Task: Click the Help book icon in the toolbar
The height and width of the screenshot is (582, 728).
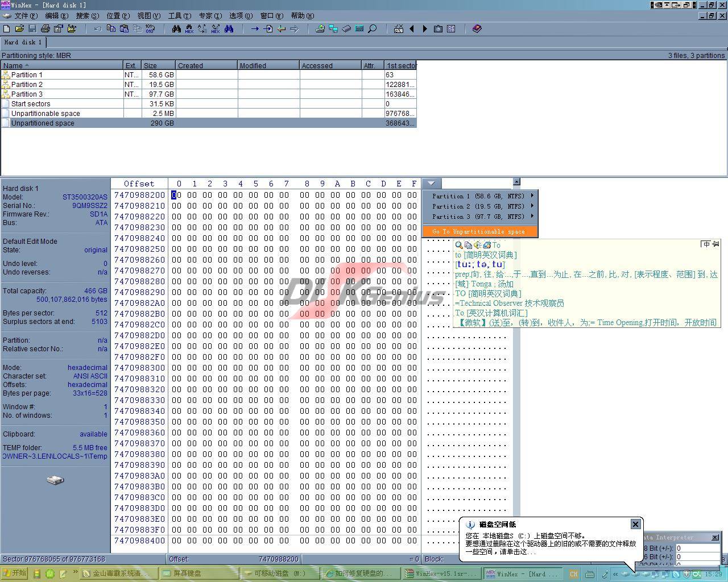Action: (x=477, y=28)
